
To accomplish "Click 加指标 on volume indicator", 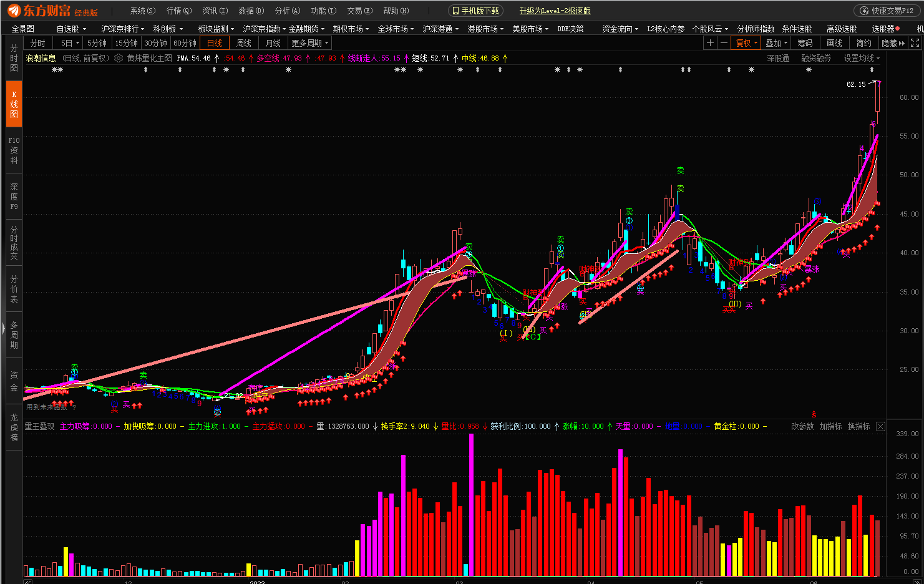I will [x=830, y=426].
